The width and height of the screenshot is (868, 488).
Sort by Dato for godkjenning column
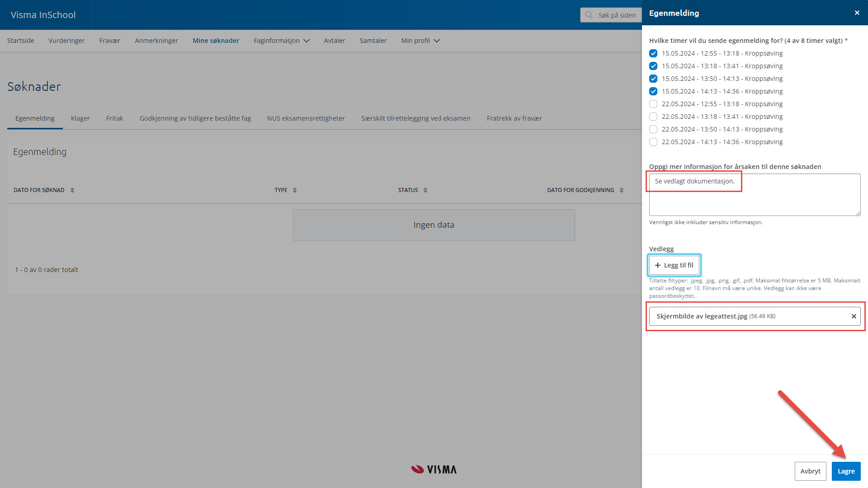click(x=622, y=190)
